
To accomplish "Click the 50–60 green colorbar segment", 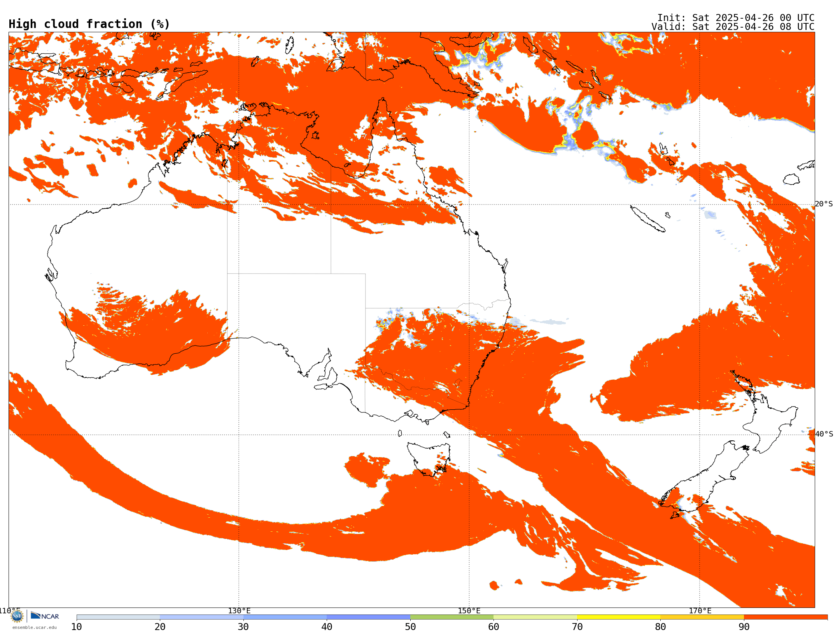I will 452,617.
